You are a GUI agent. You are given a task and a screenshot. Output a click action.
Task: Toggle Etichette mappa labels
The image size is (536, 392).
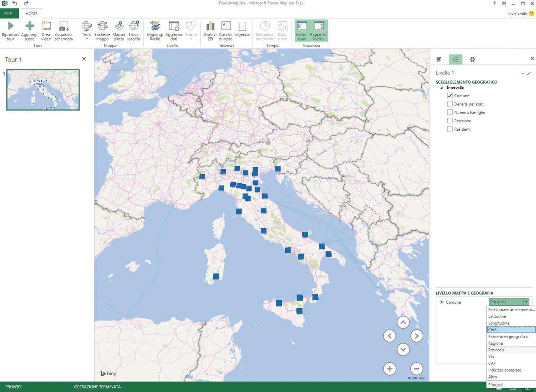(x=102, y=26)
